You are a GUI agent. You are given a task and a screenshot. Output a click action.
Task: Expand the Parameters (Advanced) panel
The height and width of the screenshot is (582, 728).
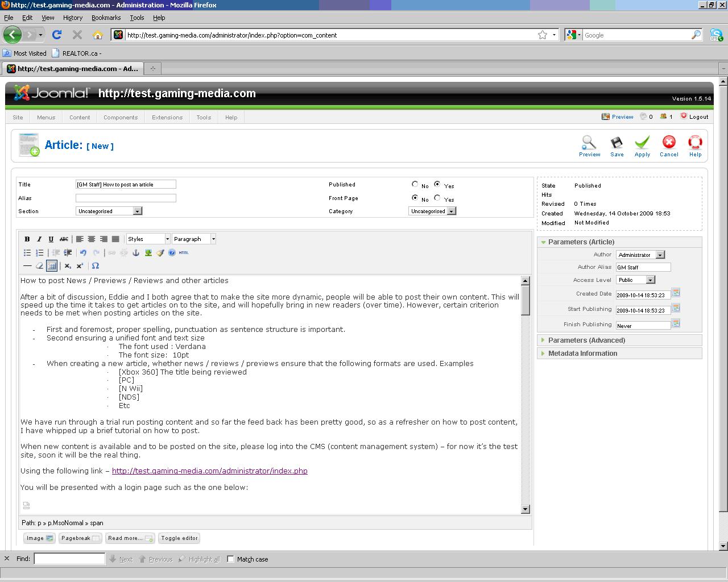coord(619,340)
